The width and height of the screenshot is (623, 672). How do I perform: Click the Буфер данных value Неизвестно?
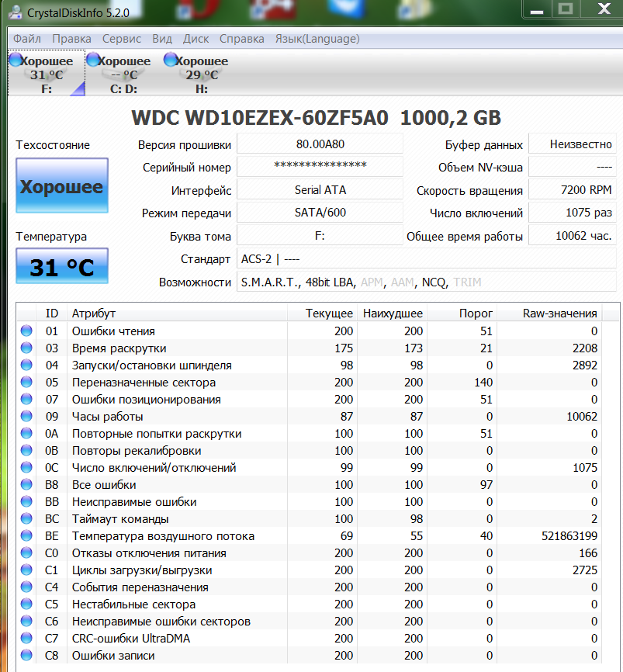click(573, 144)
